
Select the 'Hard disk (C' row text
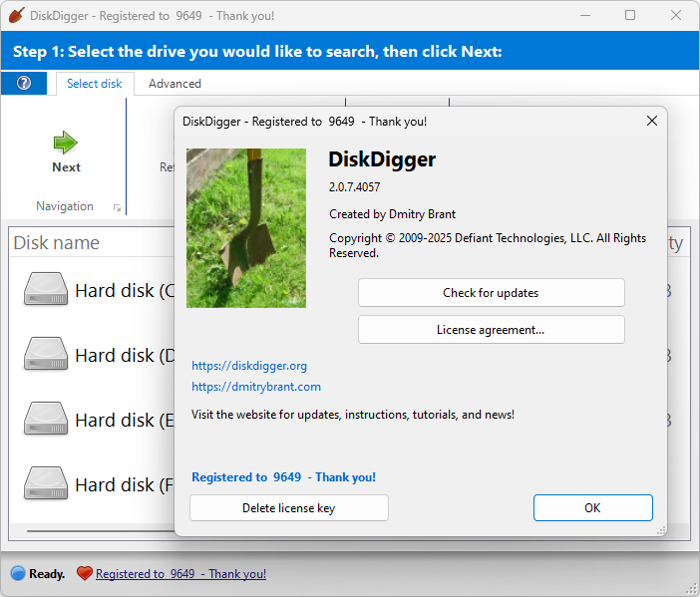coord(125,290)
